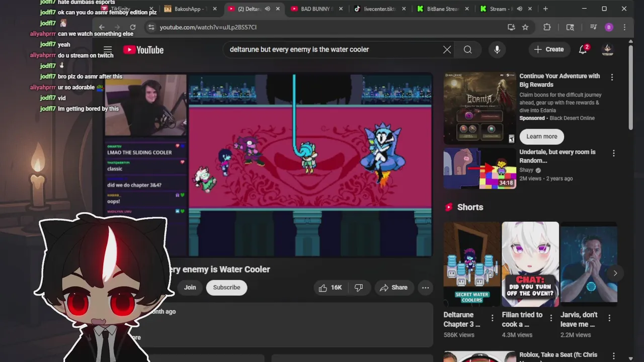Open the YouTube notifications bell

click(583, 49)
